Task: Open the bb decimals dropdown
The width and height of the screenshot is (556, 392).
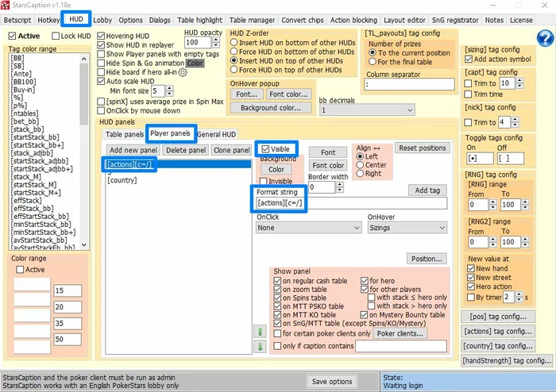Action: 367,110
